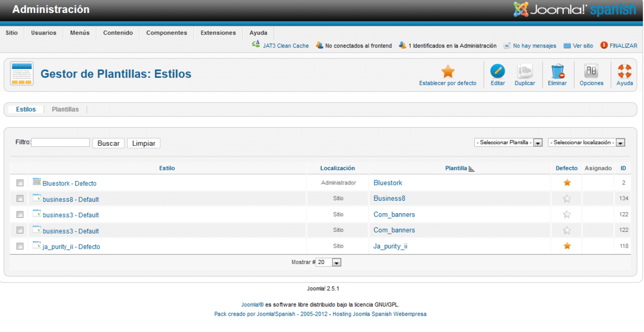The height and width of the screenshot is (332, 644).
Task: Open the Ja_purity_ii template link
Action: click(x=390, y=246)
